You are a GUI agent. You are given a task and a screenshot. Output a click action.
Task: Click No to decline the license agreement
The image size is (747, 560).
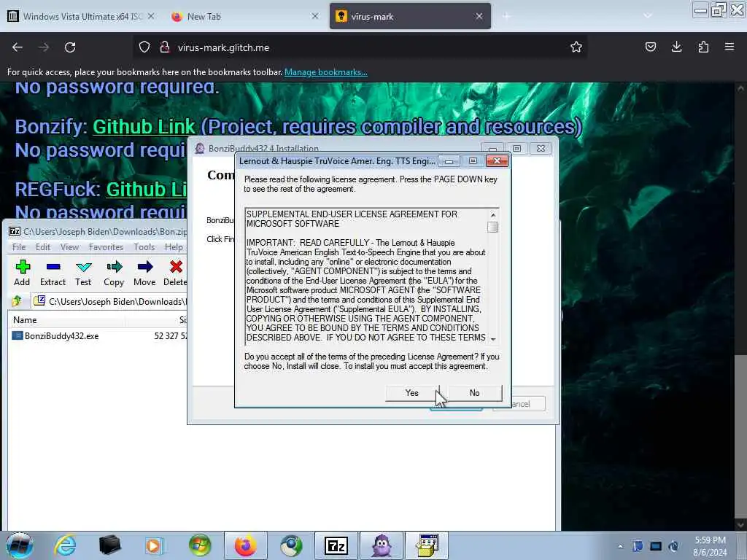(474, 393)
